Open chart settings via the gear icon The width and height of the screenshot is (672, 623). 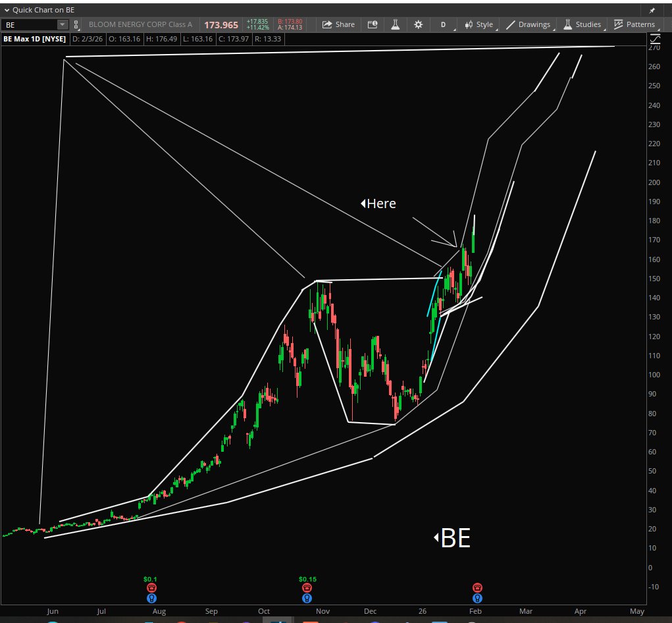(x=418, y=24)
